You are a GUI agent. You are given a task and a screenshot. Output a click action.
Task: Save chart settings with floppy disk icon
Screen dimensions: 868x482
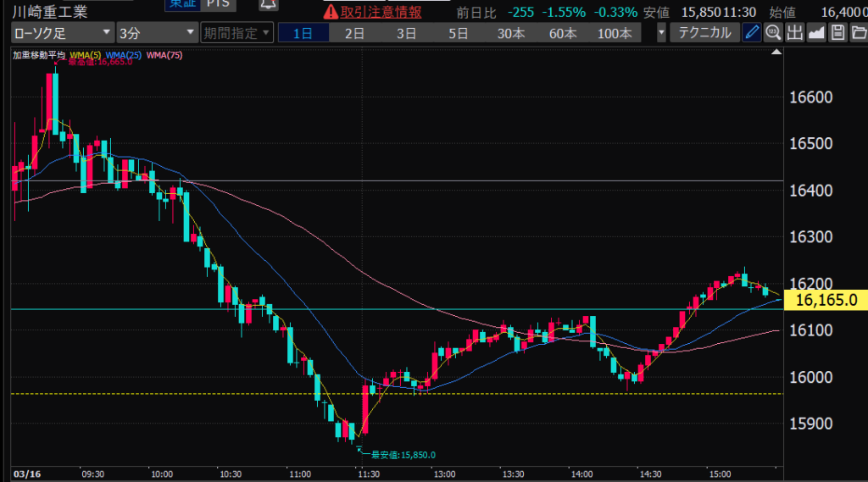click(837, 34)
